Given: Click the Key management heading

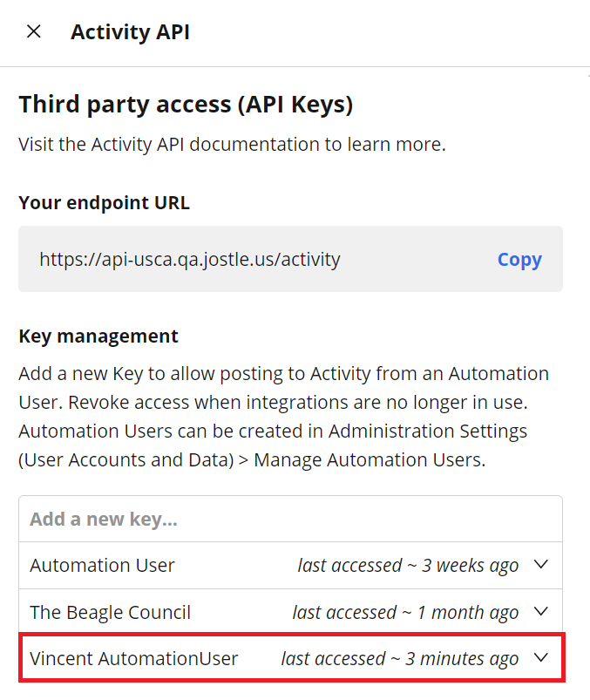Looking at the screenshot, I should [98, 336].
